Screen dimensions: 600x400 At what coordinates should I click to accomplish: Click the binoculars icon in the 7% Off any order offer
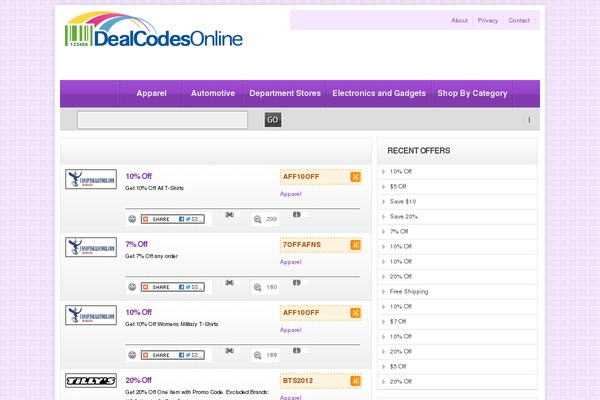click(230, 283)
